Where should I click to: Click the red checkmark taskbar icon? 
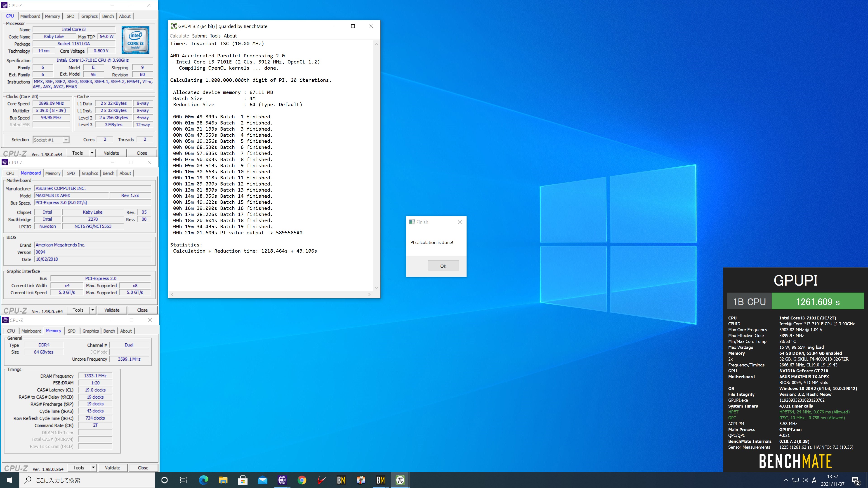point(321,480)
